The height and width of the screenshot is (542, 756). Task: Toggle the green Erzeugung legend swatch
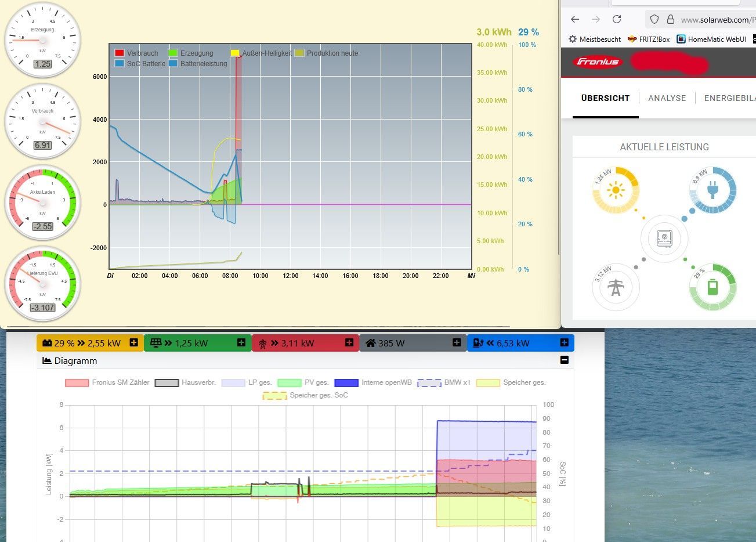[x=173, y=53]
